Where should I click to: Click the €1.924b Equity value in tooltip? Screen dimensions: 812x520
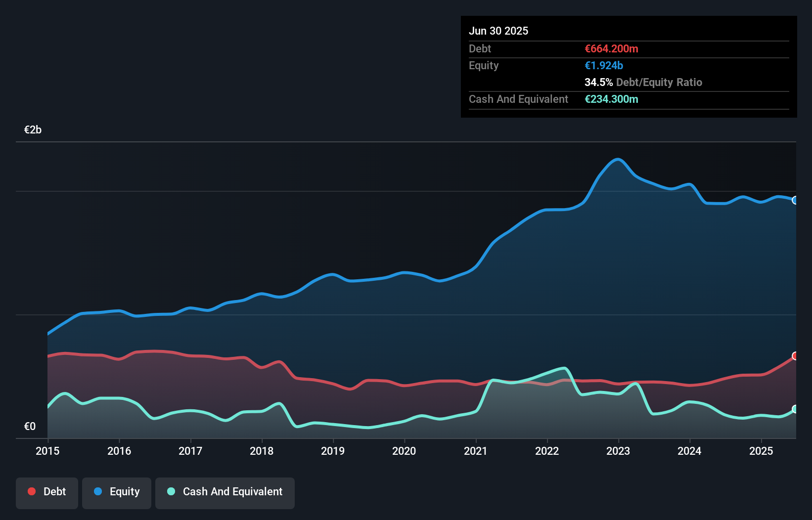604,65
